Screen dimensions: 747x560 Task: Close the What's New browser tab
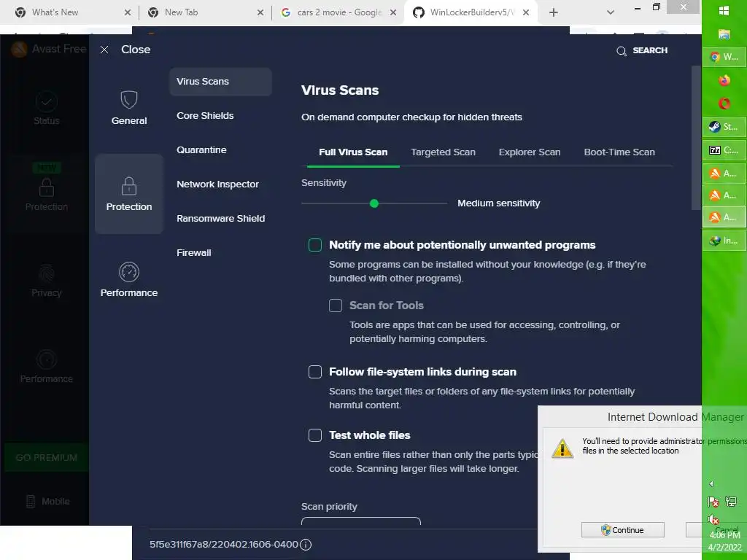pyautogui.click(x=128, y=13)
